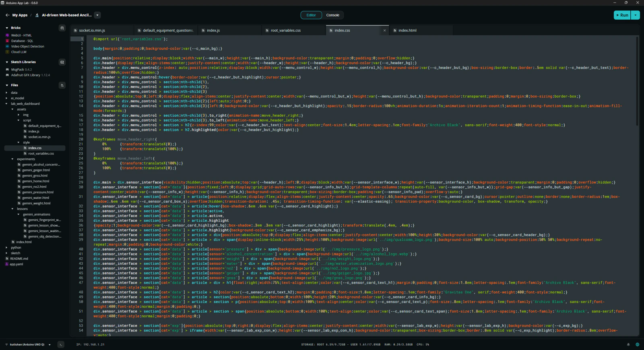This screenshot has width=644, height=350.
Task: Click the Cloud LLM brick icon
Action: pos(7,52)
